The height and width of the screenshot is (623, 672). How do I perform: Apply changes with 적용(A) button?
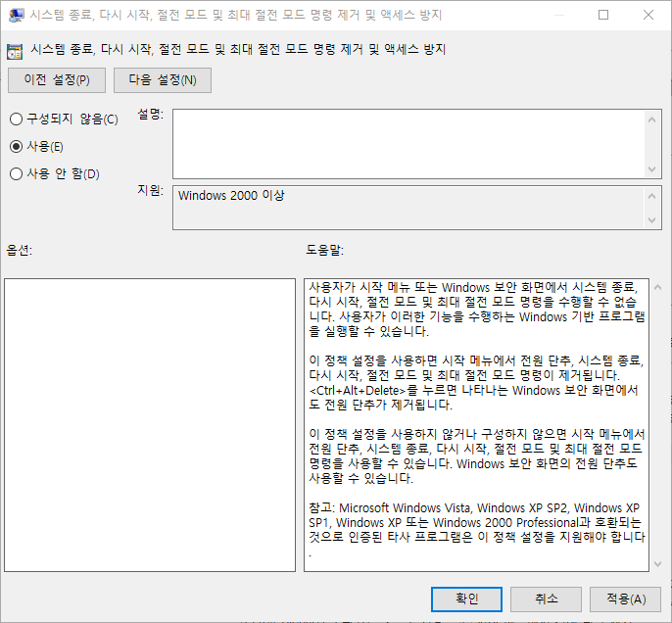click(x=626, y=599)
